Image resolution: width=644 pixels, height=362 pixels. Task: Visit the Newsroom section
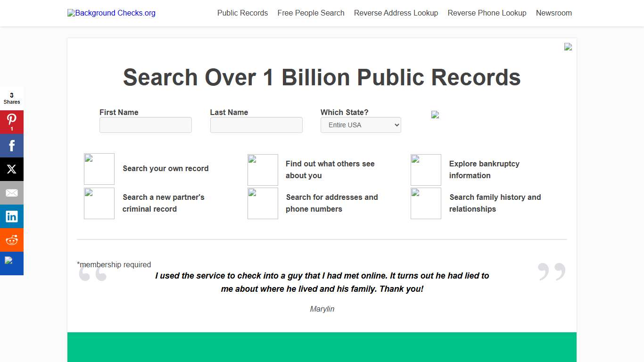click(553, 13)
